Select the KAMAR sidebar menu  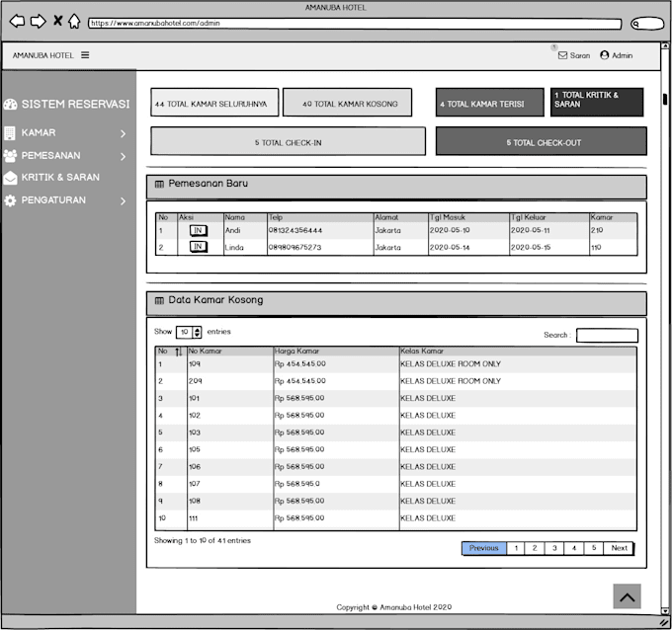click(39, 132)
